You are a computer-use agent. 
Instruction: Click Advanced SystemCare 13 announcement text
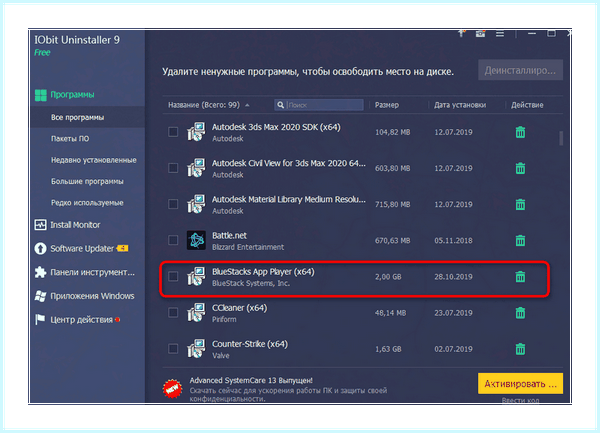click(x=251, y=381)
